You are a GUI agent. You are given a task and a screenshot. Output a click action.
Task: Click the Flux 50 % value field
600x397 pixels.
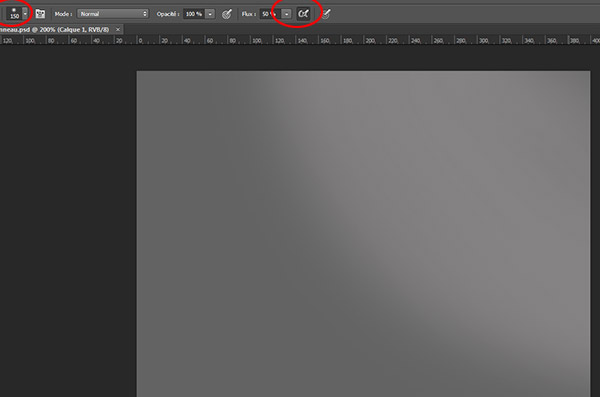pos(270,14)
